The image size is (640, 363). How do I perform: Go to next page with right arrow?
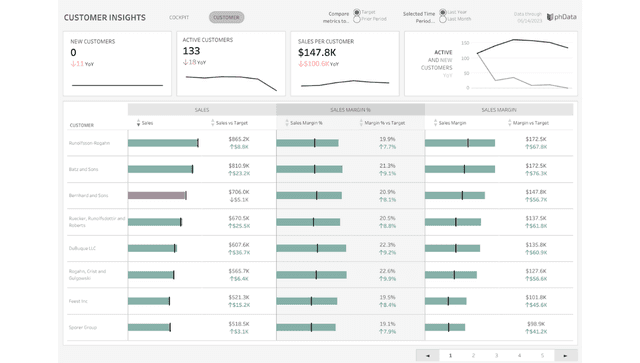pos(565,356)
